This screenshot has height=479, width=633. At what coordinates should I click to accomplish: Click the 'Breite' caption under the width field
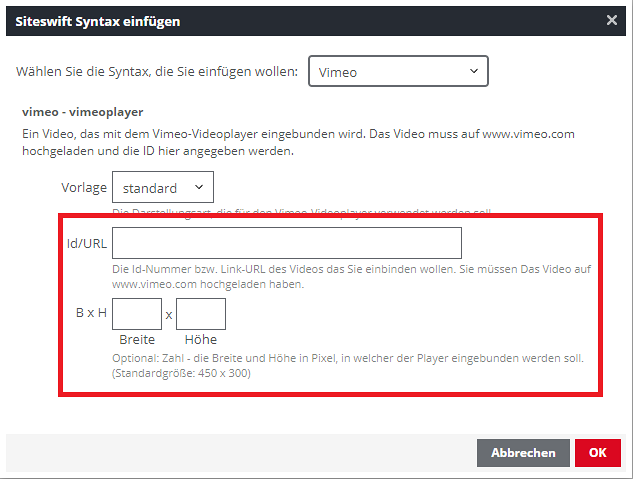point(137,340)
